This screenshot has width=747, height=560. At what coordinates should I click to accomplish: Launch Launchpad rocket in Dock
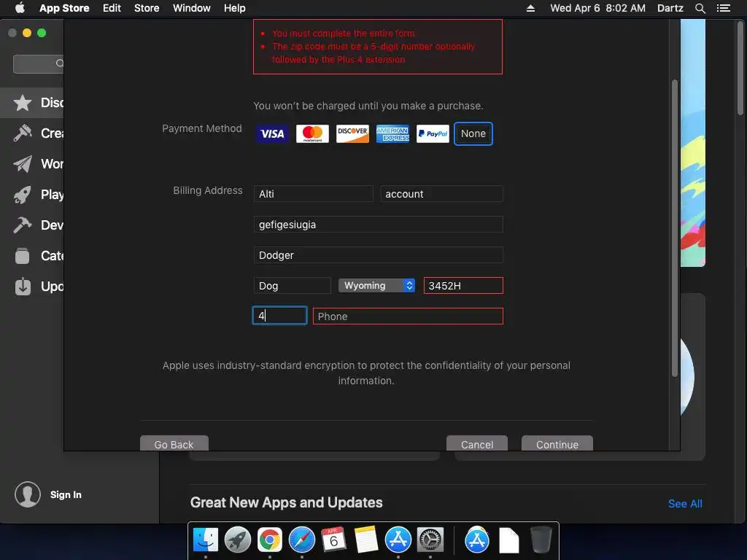[237, 540]
